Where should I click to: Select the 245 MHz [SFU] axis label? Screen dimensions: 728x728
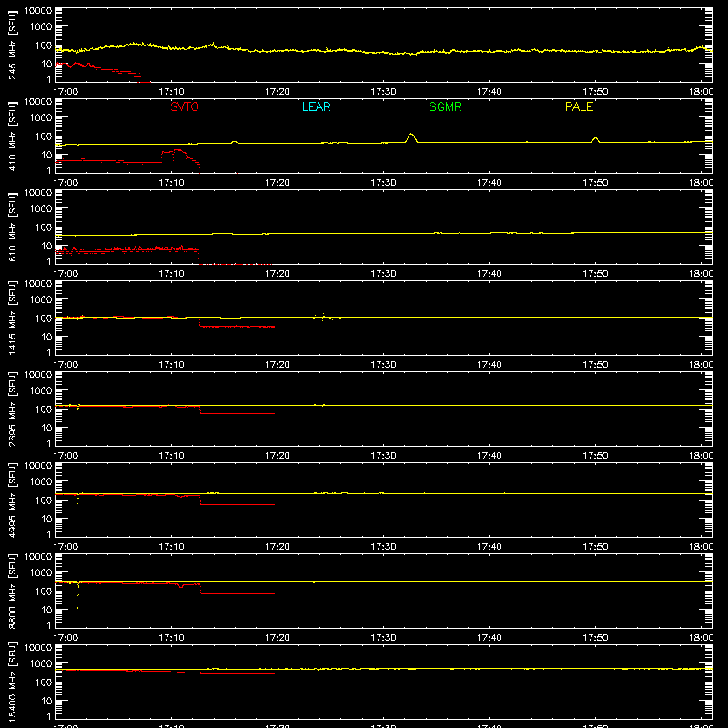13,45
